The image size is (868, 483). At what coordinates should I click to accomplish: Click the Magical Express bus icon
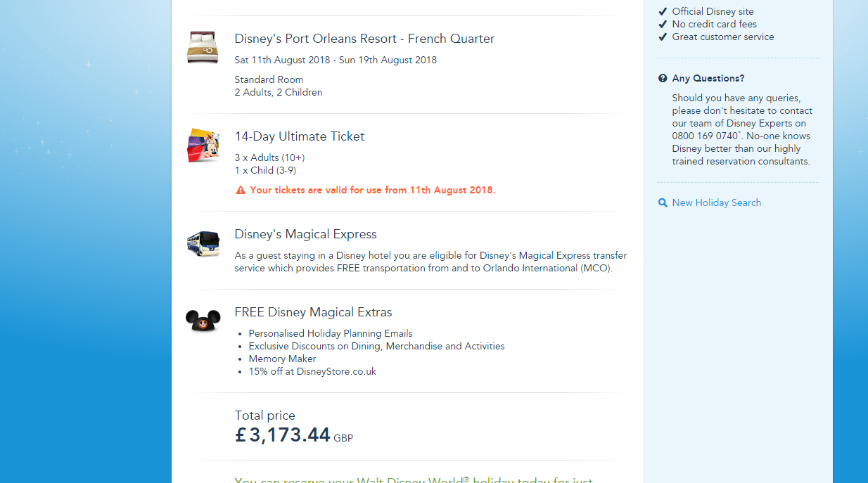203,244
